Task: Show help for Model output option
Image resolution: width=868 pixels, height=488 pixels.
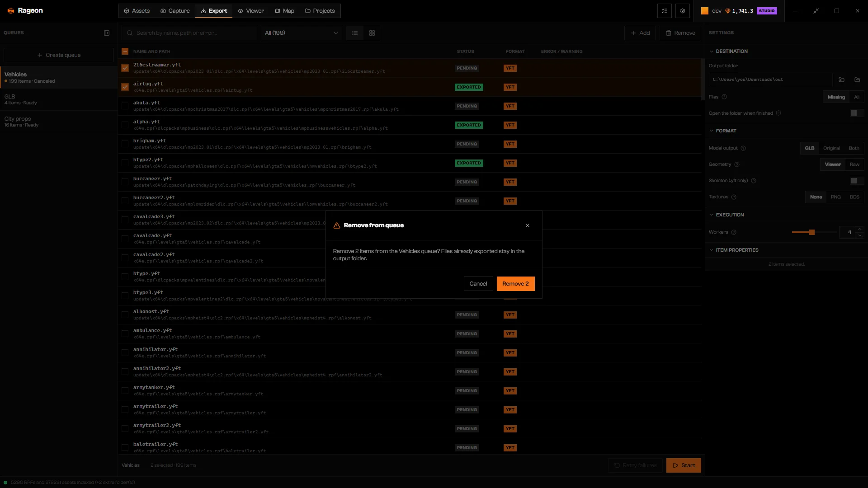Action: 743,148
